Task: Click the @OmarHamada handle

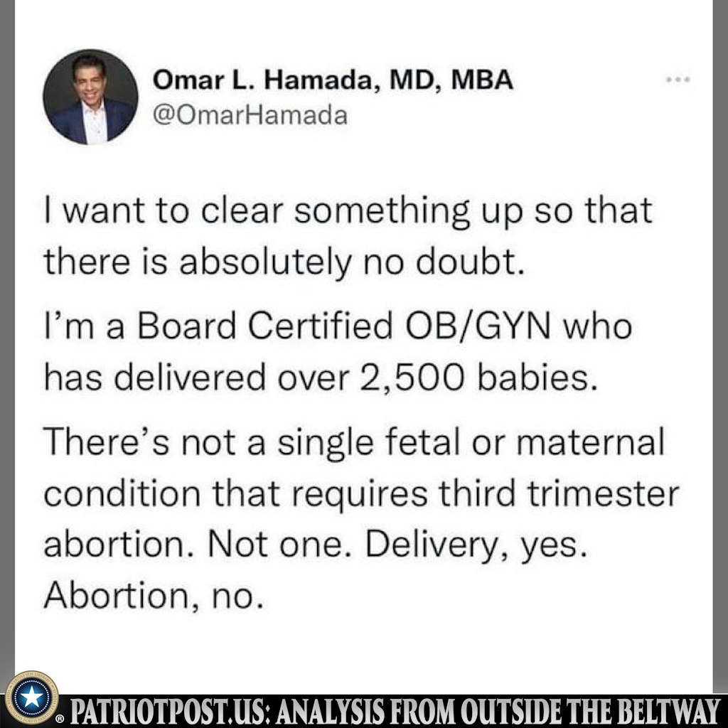Action: click(250, 114)
